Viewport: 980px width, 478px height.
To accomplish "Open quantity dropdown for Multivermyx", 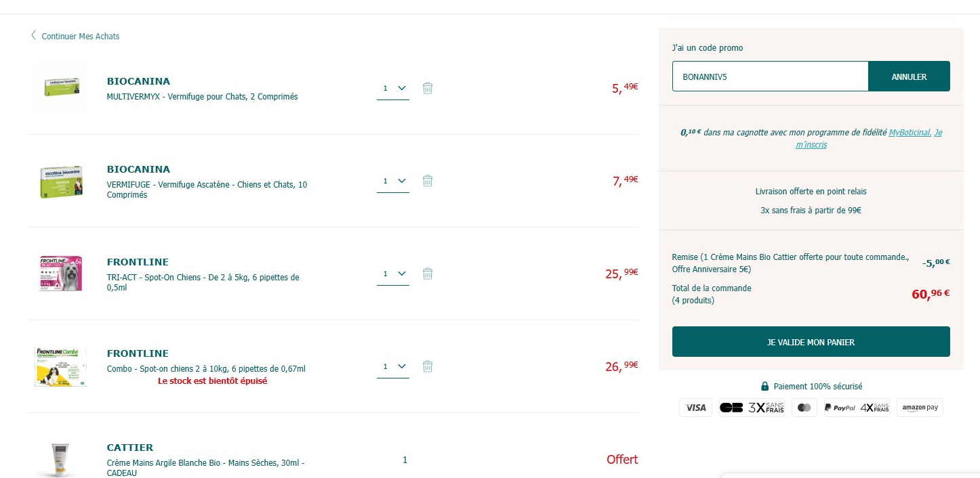I will tap(393, 88).
